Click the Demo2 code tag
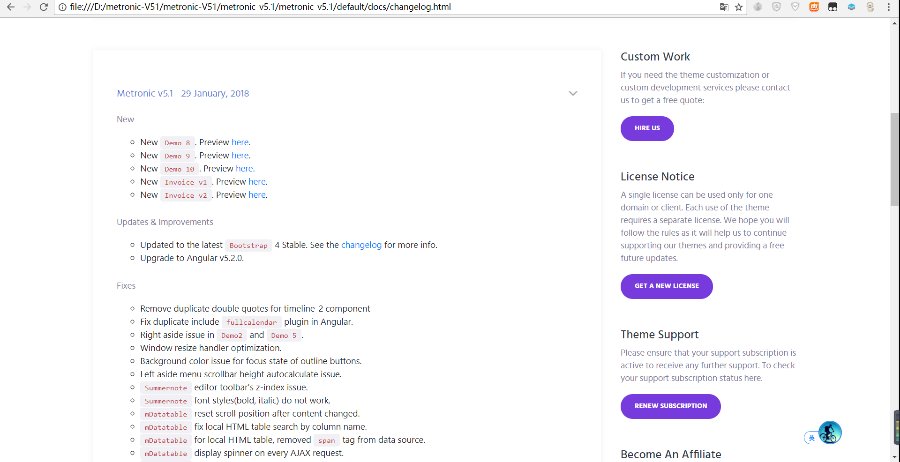The height and width of the screenshot is (462, 900). [x=232, y=335]
